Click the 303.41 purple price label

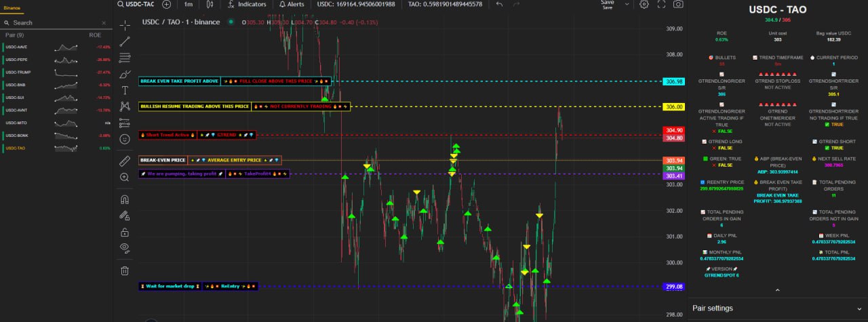[x=674, y=176]
